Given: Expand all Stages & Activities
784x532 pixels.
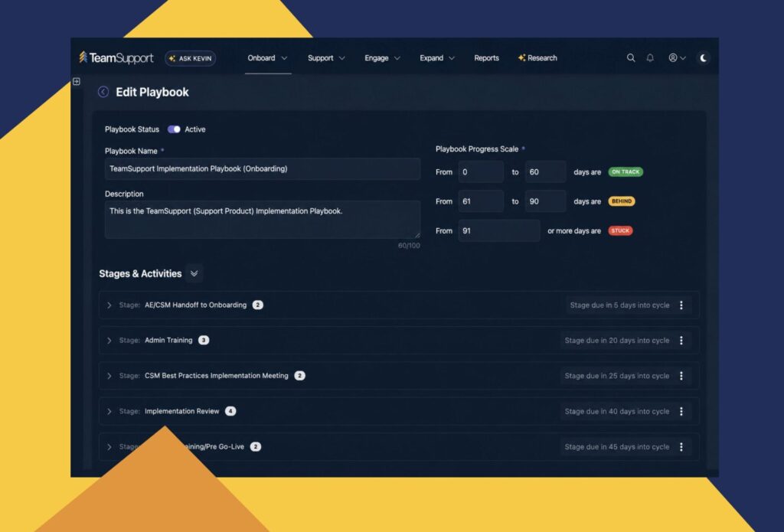Looking at the screenshot, I should 194,273.
